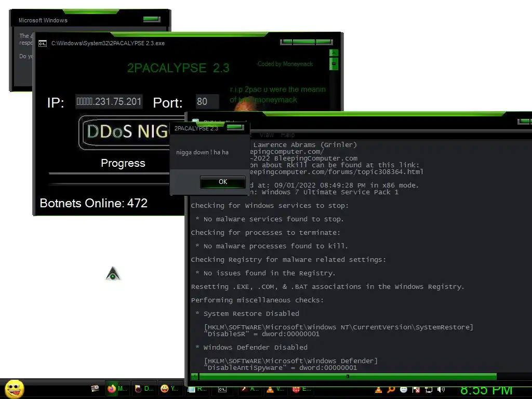Click the 'Resetting .EXE, .COM, & .BAT' line

[327, 287]
